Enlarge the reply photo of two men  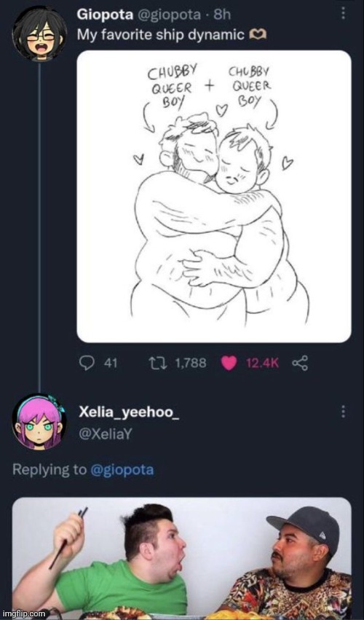182,558
